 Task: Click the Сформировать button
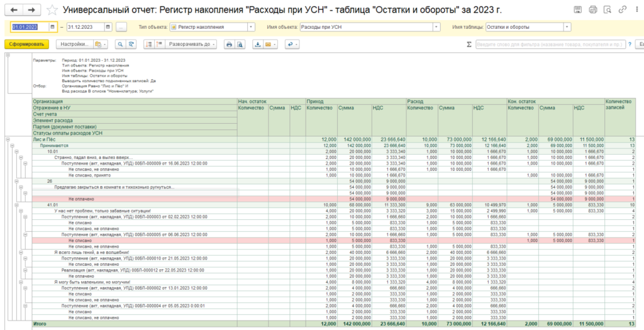click(x=26, y=45)
